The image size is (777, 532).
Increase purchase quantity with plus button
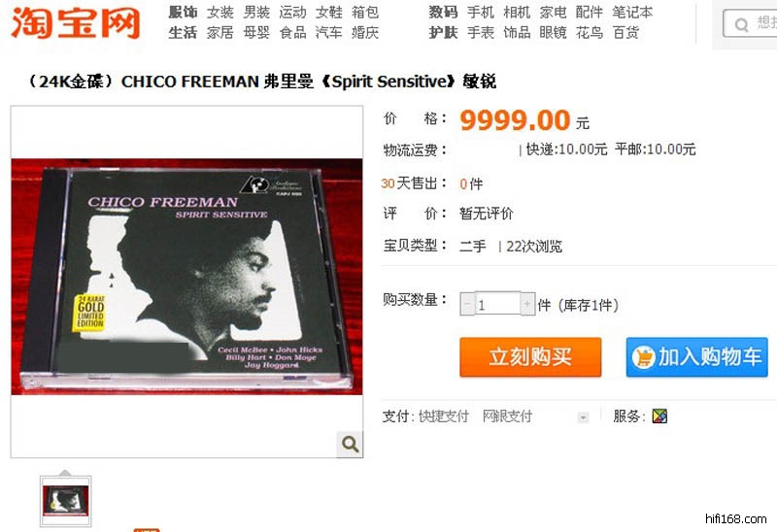click(527, 304)
